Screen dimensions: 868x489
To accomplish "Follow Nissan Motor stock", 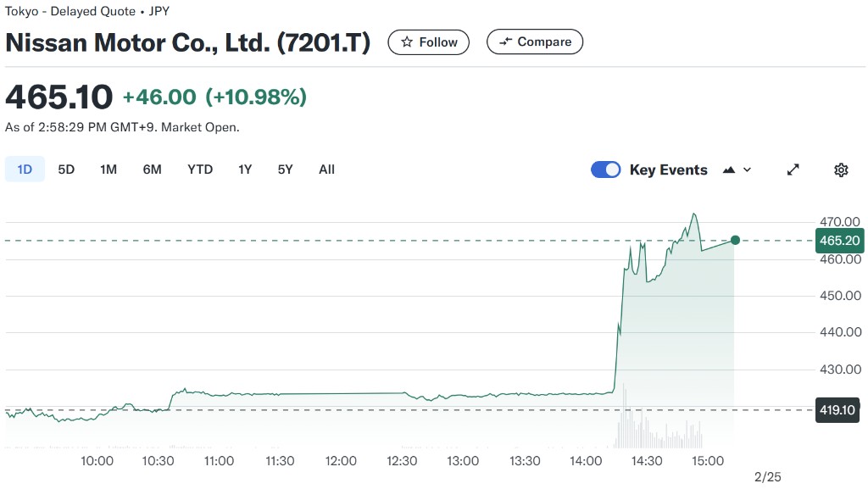I will [x=428, y=42].
